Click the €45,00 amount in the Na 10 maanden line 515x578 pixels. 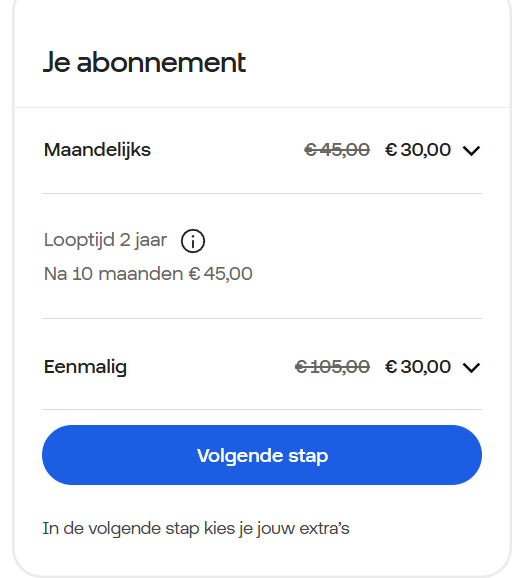pyautogui.click(x=220, y=274)
